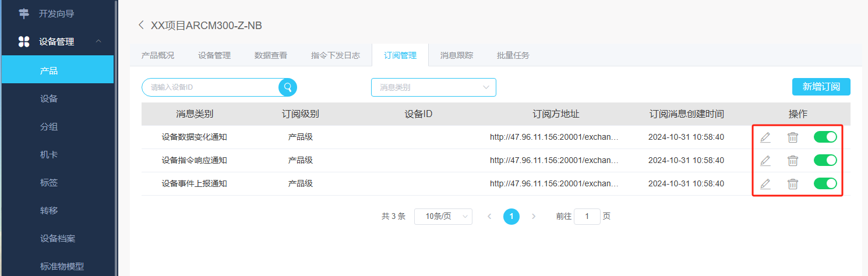Image resolution: width=868 pixels, height=276 pixels.
Task: Delete the 设备指令响应通知 subscription
Action: coord(793,161)
